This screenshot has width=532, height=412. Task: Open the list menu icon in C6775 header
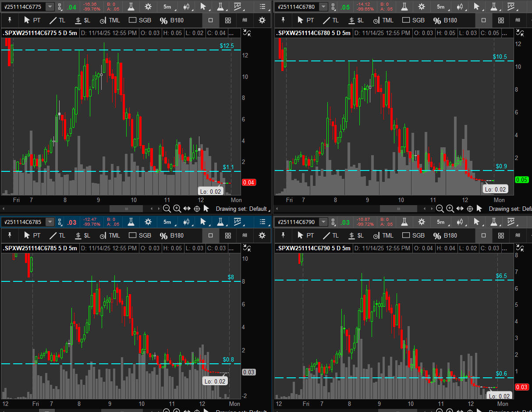[262, 7]
